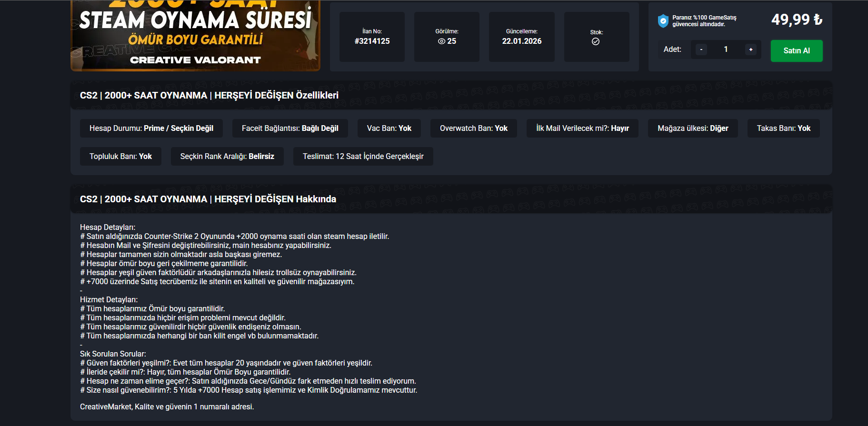Click the line about +2000 oynama saati
The width and height of the screenshot is (868, 426).
235,236
